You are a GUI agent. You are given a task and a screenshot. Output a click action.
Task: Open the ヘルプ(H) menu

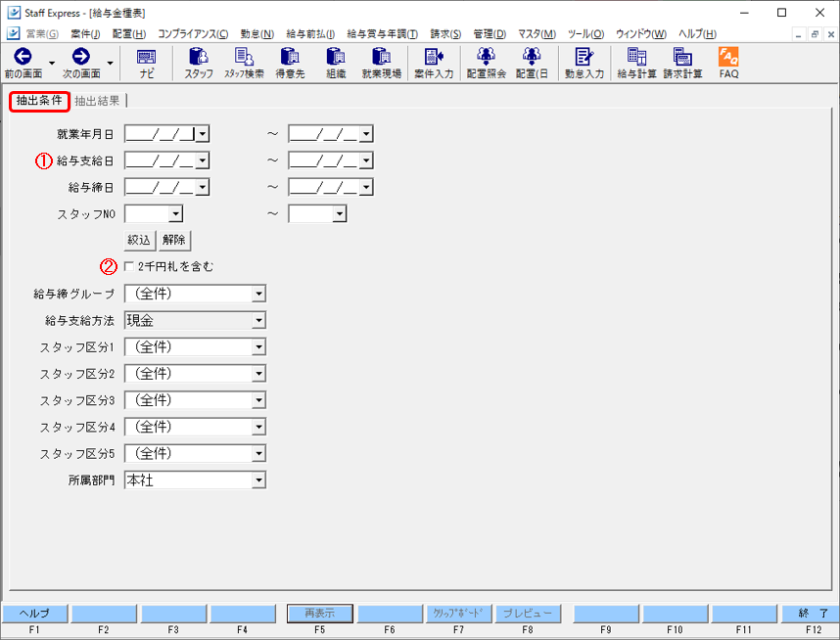pos(697,33)
